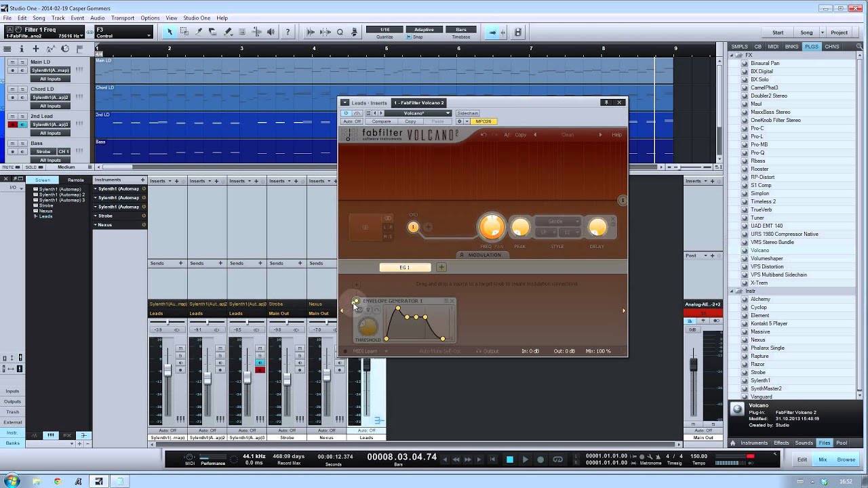
Task: Open the Transport menu
Action: coord(123,18)
